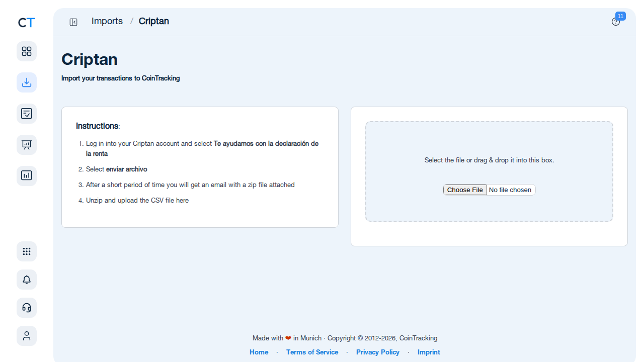644x362 pixels.
Task: Open the Home footer link
Action: pos(259,352)
